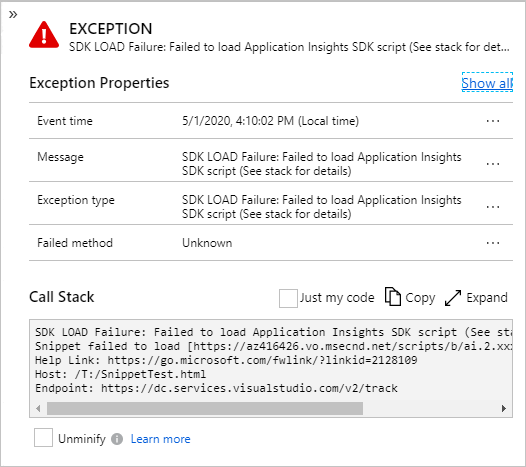Click the horizontal scrollbar thumb in call stack
This screenshot has height=467, width=526.
pyautogui.click(x=205, y=408)
